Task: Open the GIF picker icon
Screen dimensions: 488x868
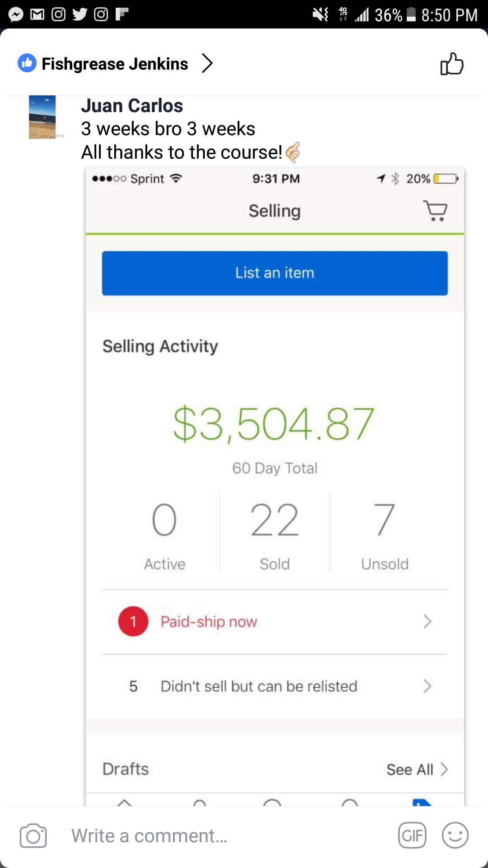Action: [x=412, y=835]
